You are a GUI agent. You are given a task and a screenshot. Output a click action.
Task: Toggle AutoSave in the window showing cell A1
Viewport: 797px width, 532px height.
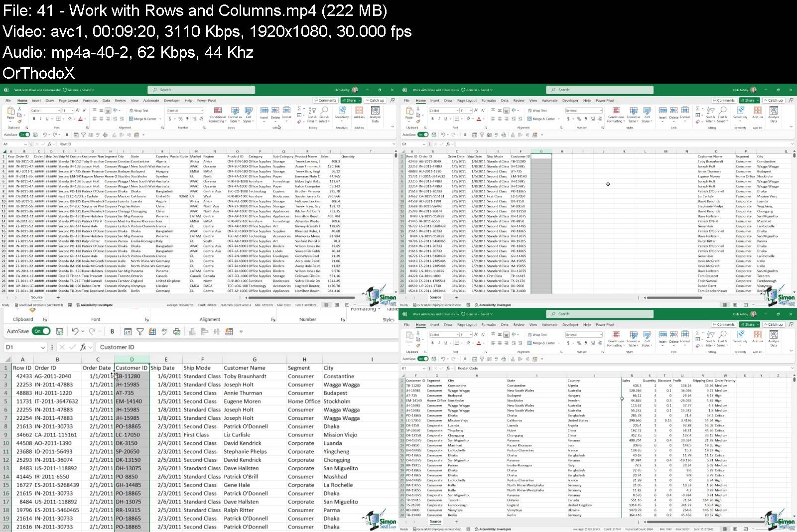pos(24,134)
